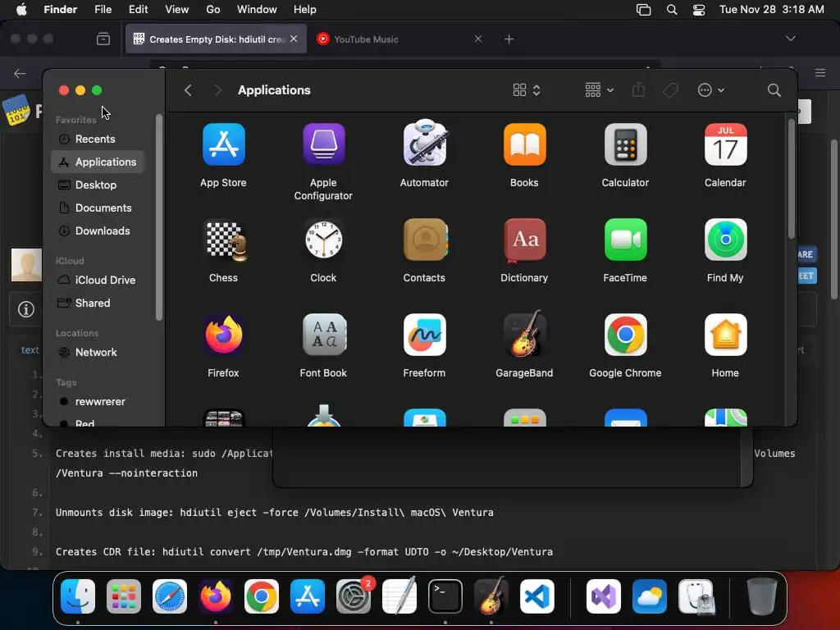The width and height of the screenshot is (840, 630).
Task: Open the Go menu
Action: coord(213,10)
